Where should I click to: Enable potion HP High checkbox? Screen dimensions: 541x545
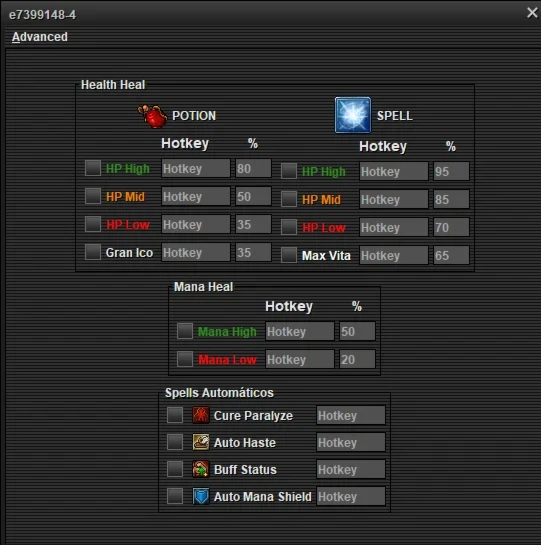[x=93, y=168]
